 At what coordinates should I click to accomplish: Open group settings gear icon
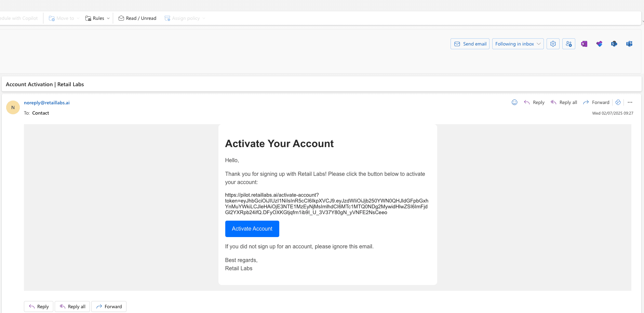(x=553, y=44)
